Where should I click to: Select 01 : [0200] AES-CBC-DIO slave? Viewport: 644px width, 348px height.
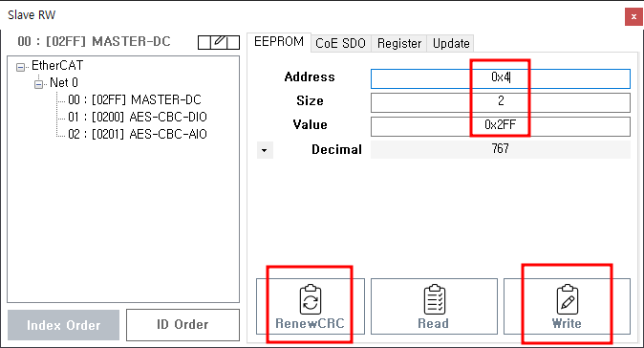pos(138,117)
